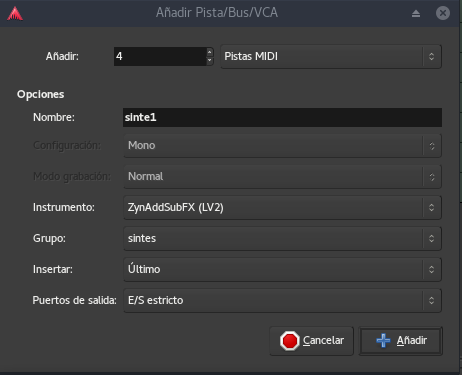Screen dimensions: 462x375
Task: Click the Nombre field containing sinte1
Action: [x=282, y=117]
